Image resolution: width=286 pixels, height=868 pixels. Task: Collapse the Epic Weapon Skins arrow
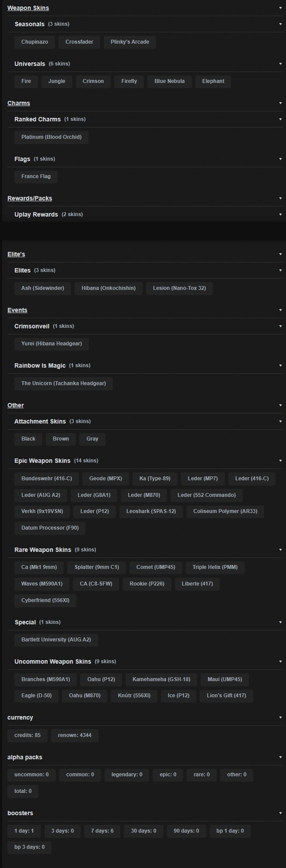(x=280, y=461)
